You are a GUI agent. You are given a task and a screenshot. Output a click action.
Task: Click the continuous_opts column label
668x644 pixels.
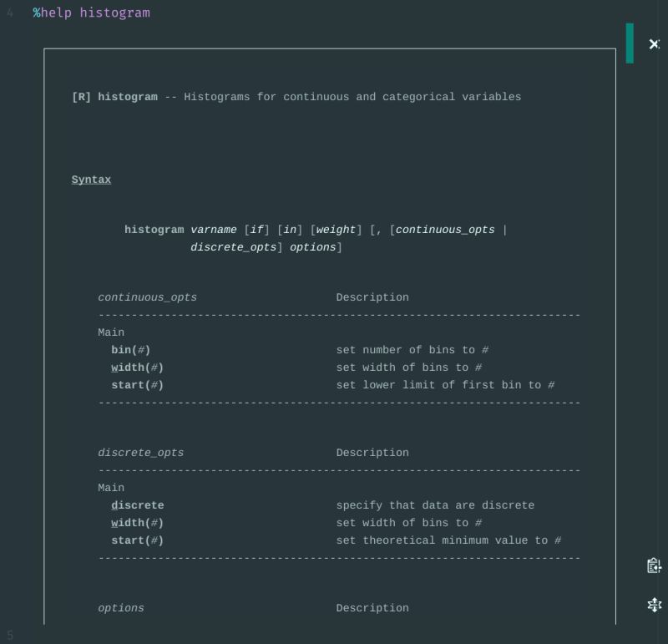[147, 297]
